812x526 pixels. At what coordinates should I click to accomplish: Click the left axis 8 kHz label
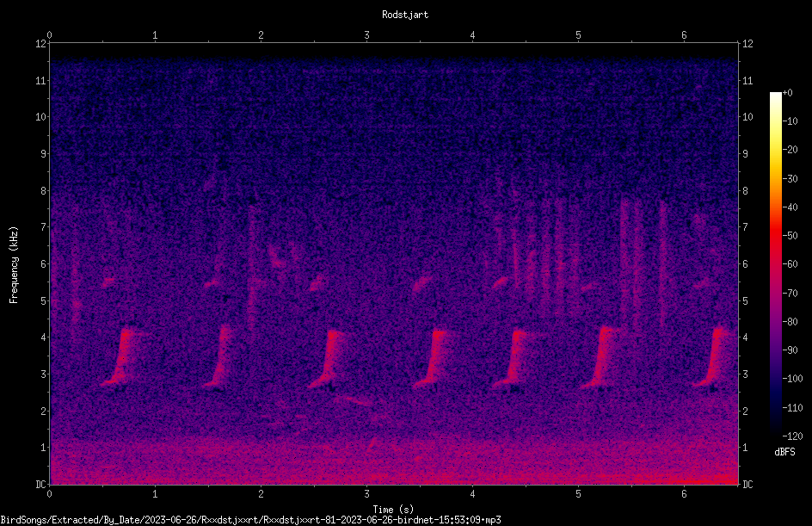[x=44, y=191]
